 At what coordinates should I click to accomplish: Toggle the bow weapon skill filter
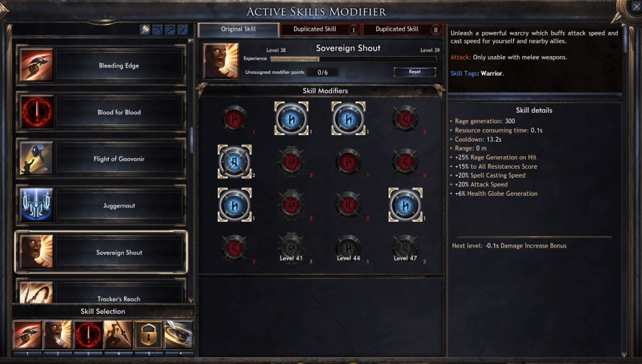[x=158, y=29]
